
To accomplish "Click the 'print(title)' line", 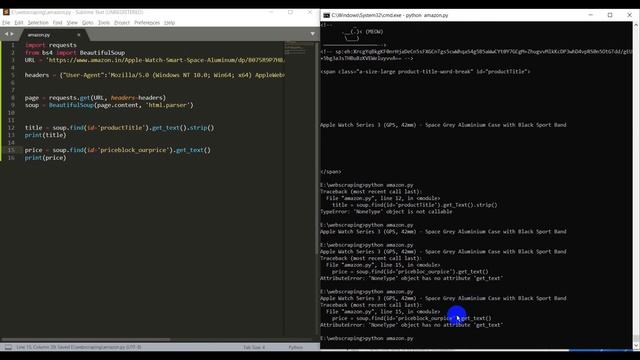I will tap(45, 135).
